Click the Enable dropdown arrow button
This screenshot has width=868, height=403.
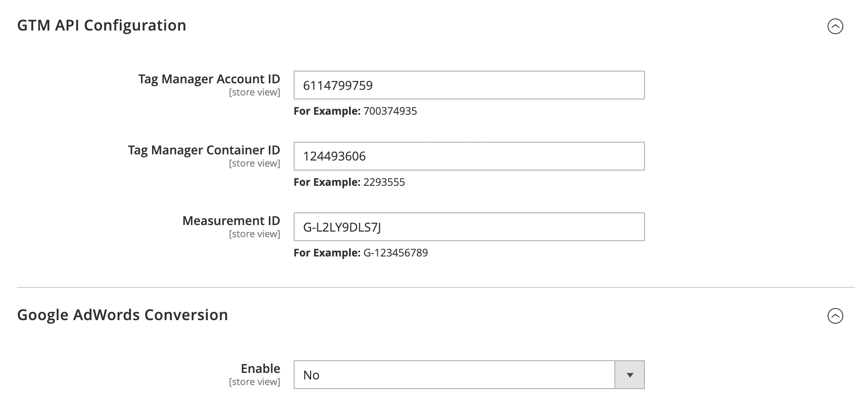629,375
